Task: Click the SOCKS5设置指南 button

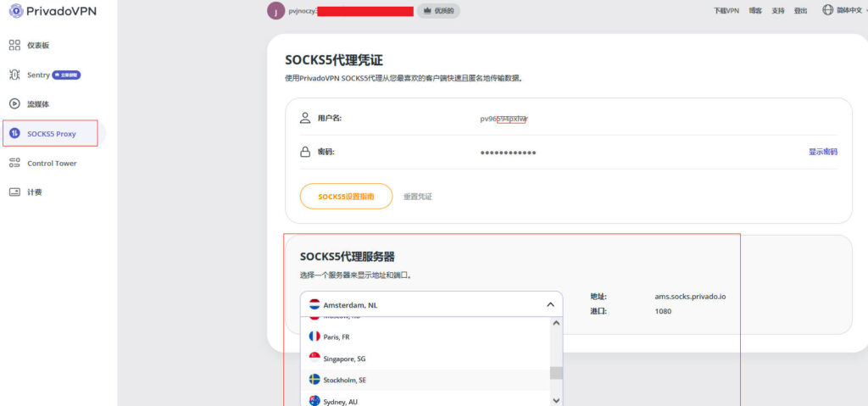Action: tap(346, 196)
